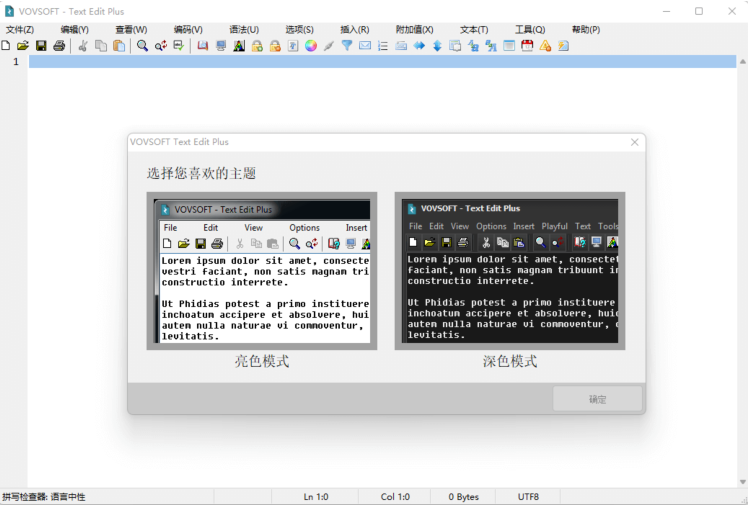Click the scrollbar down arrow in editor
The image size is (748, 506).
(743, 482)
